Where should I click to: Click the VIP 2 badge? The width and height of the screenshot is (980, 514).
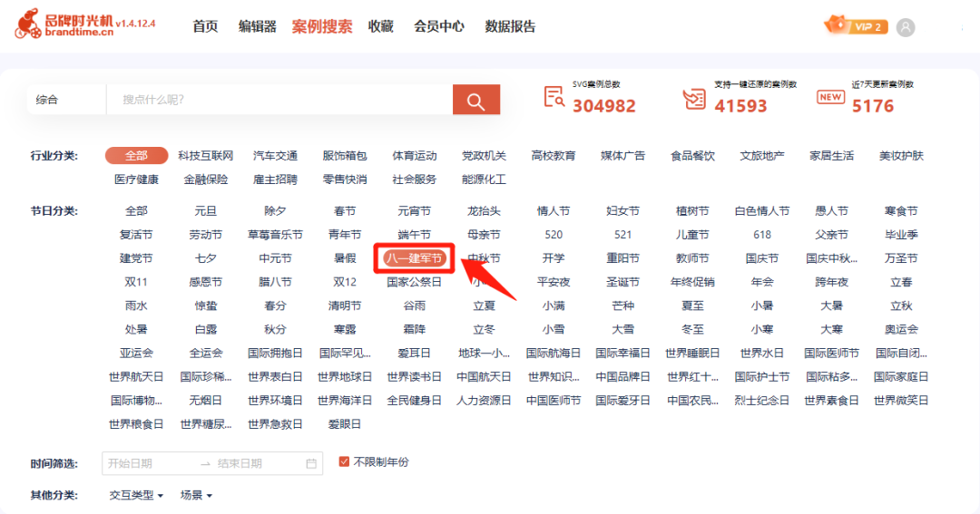click(x=857, y=25)
